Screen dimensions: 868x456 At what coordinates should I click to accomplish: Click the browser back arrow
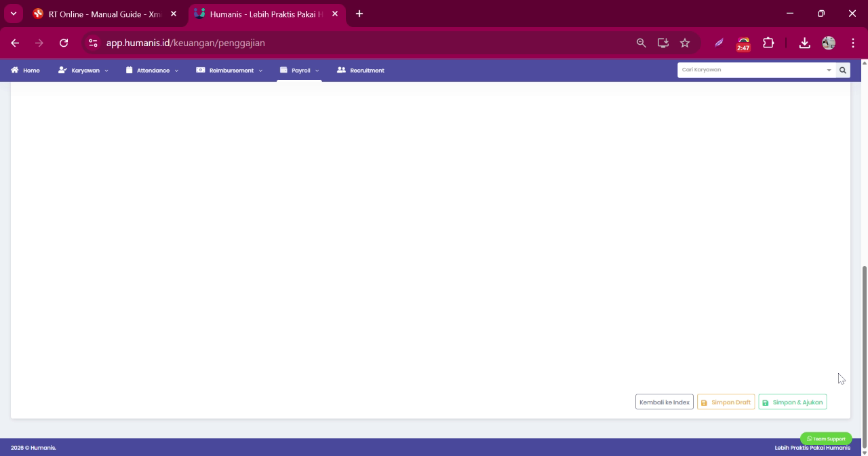(15, 43)
